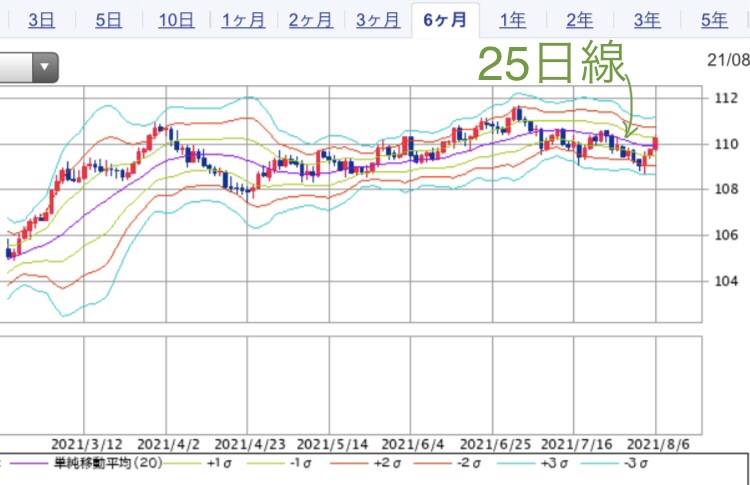750x485 pixels.
Task: Click the 21/08 date text at top right
Action: [x=728, y=60]
